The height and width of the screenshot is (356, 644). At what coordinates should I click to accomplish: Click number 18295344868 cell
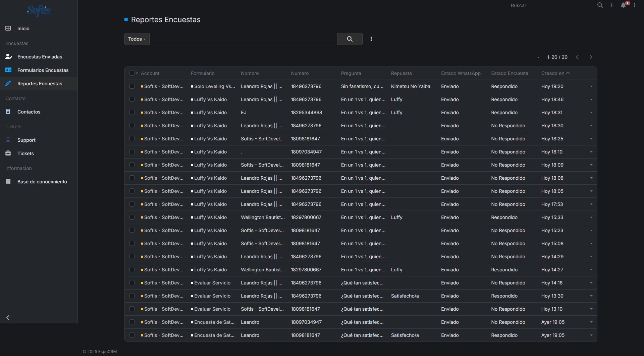307,113
